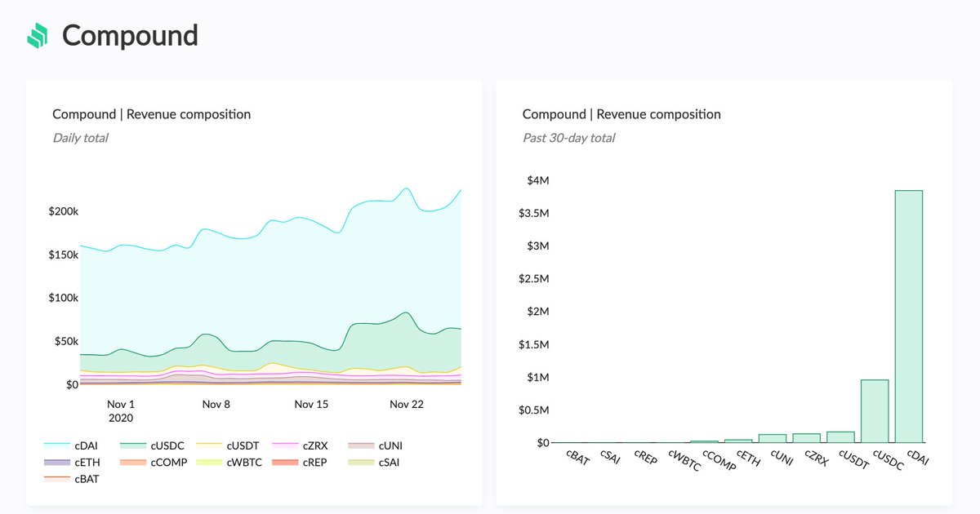The width and height of the screenshot is (980, 514).
Task: Click the 'cREP' bar chart axis label
Action: (x=645, y=459)
